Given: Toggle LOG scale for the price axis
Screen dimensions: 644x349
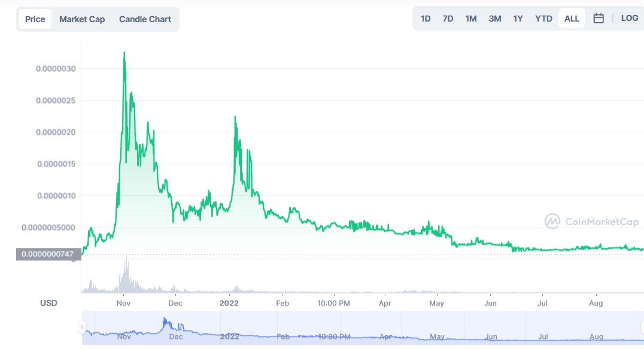Looking at the screenshot, I should 630,18.
